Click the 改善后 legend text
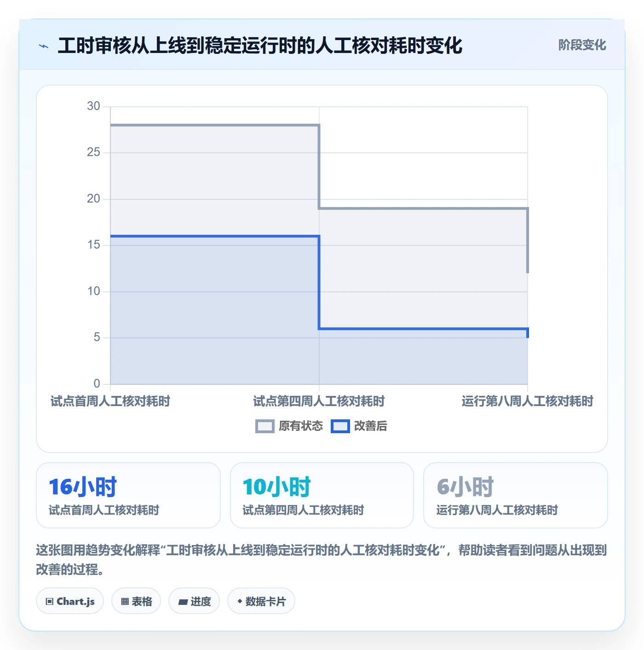Image resolution: width=644 pixels, height=650 pixels. tap(371, 426)
